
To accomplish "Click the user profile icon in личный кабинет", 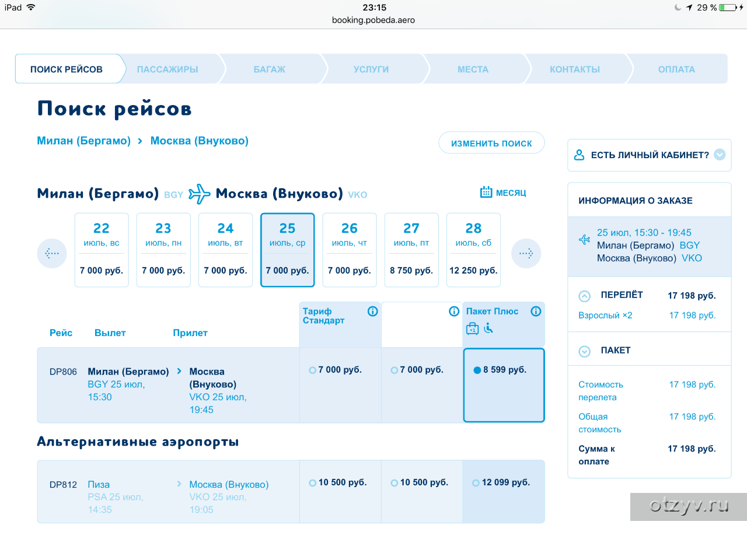I will coord(579,155).
